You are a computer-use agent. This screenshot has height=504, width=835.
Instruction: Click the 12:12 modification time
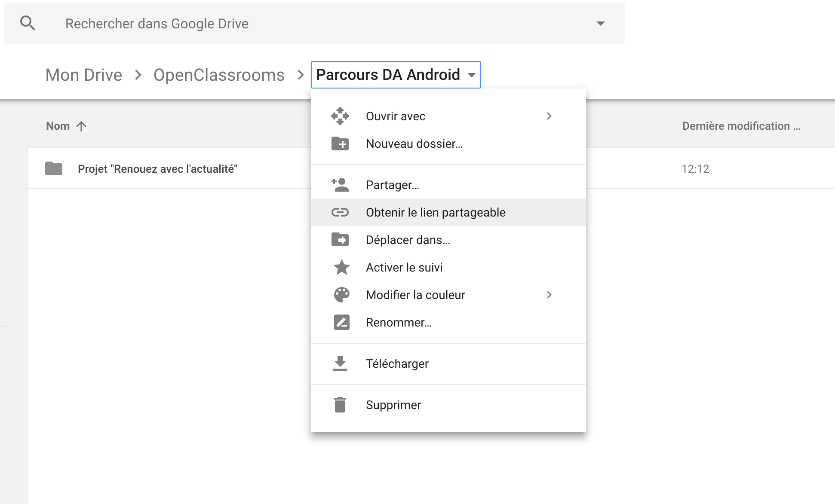coord(695,169)
